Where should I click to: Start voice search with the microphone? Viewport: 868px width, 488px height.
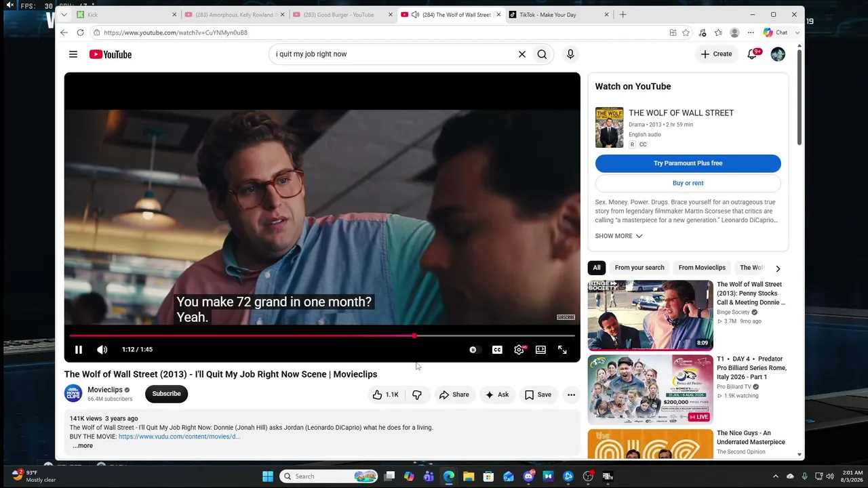click(570, 54)
